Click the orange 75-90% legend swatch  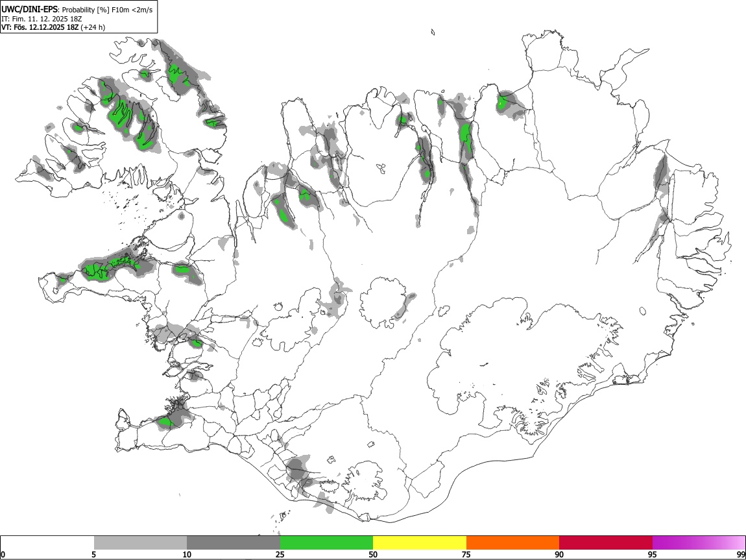pyautogui.click(x=512, y=543)
